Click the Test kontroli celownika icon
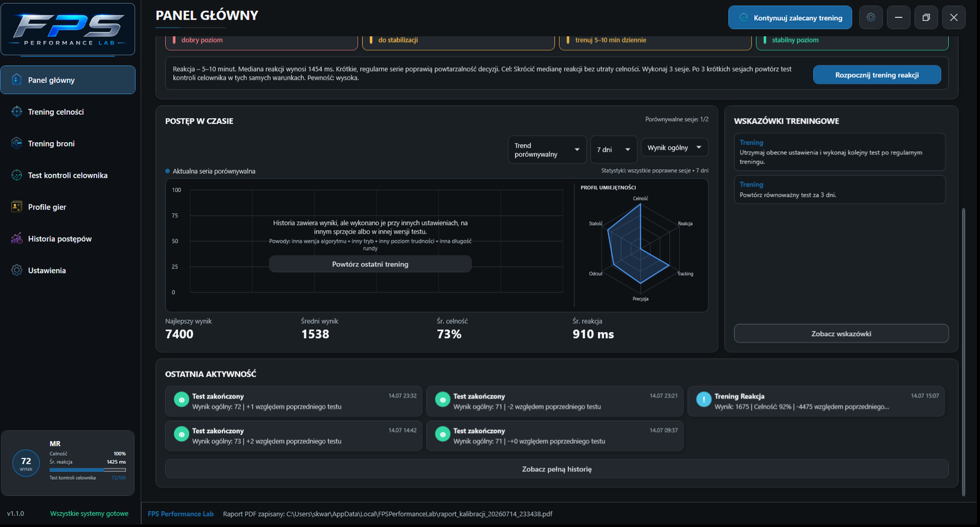 click(17, 175)
